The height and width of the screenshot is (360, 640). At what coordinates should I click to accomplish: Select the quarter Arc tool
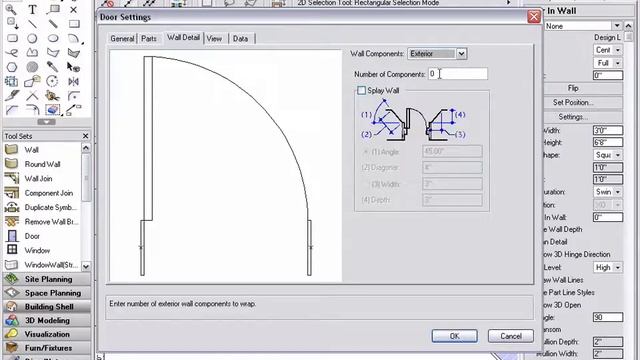coord(73,38)
